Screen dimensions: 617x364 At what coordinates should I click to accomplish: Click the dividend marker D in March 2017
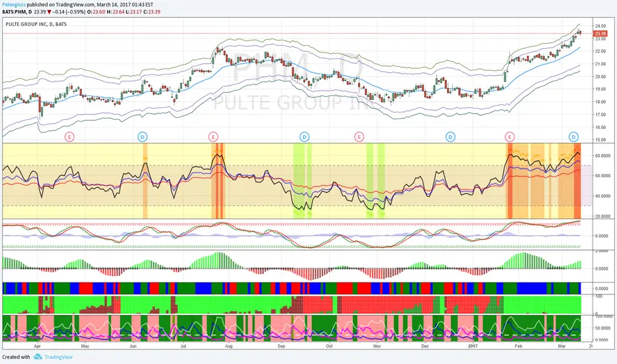point(573,137)
